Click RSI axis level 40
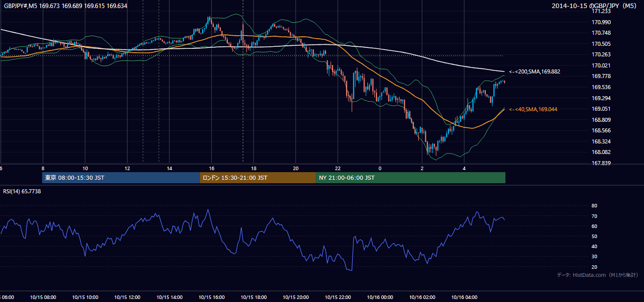This screenshot has height=302, width=644. pyautogui.click(x=595, y=247)
